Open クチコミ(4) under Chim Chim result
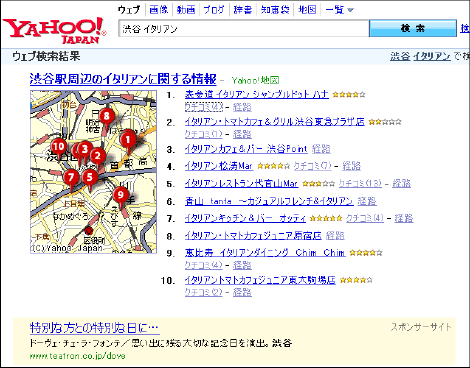Viewport: 470px width, 368px height. click(204, 265)
